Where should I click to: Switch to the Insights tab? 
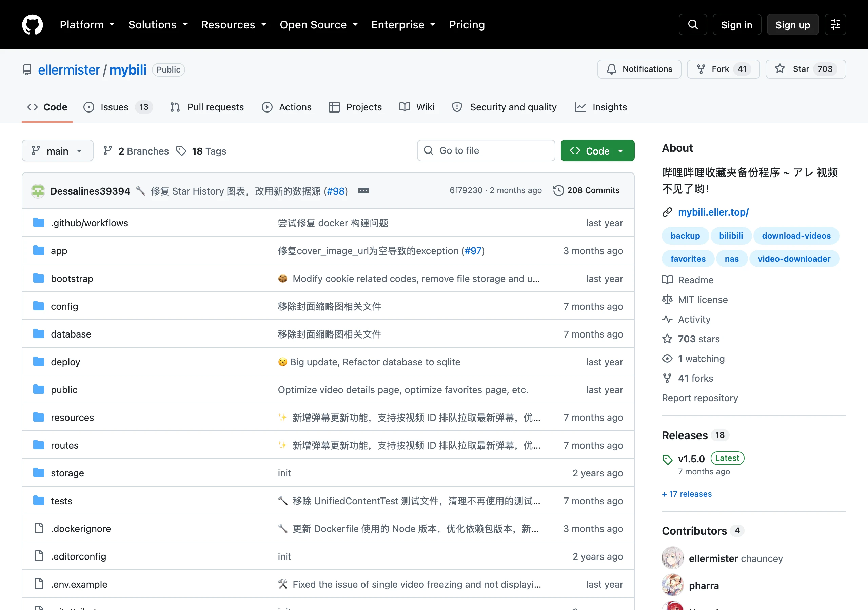601,107
